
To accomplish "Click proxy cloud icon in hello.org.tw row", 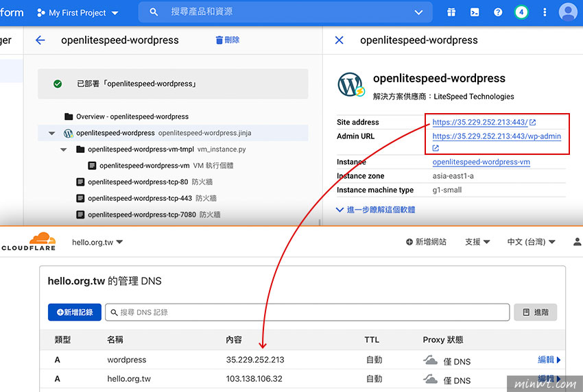I will [430, 379].
